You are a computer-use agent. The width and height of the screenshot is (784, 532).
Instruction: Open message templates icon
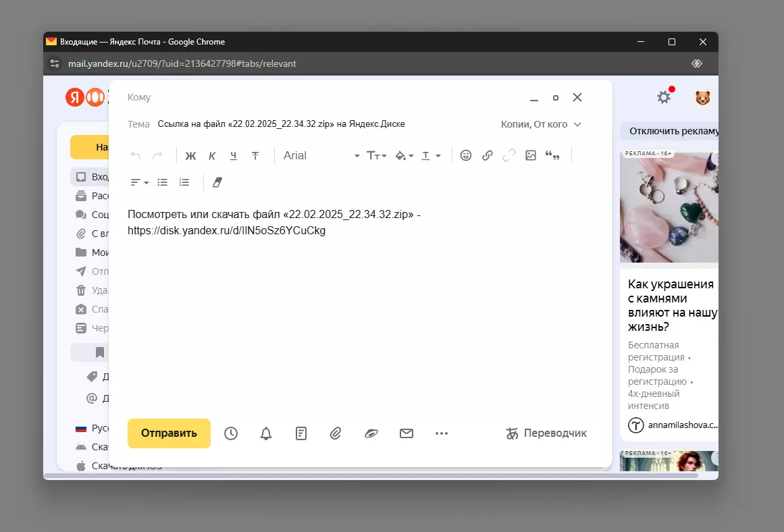tap(301, 433)
